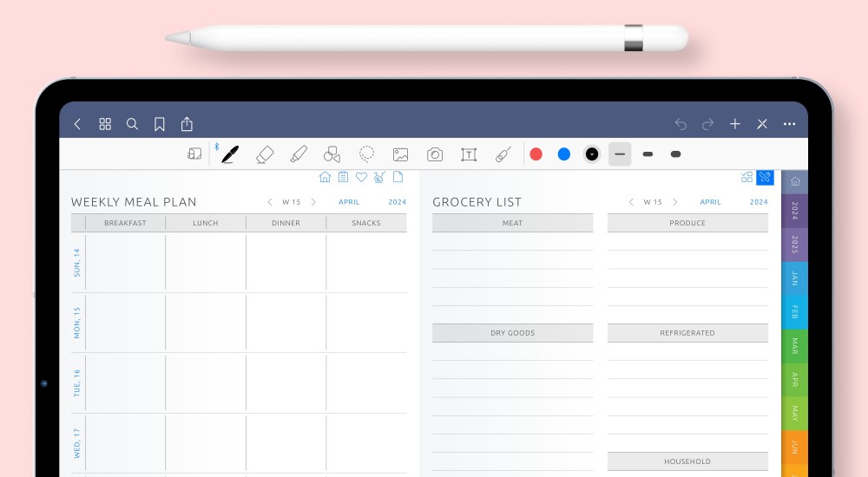Open the three-dot more options menu
The width and height of the screenshot is (868, 477).
click(x=789, y=124)
